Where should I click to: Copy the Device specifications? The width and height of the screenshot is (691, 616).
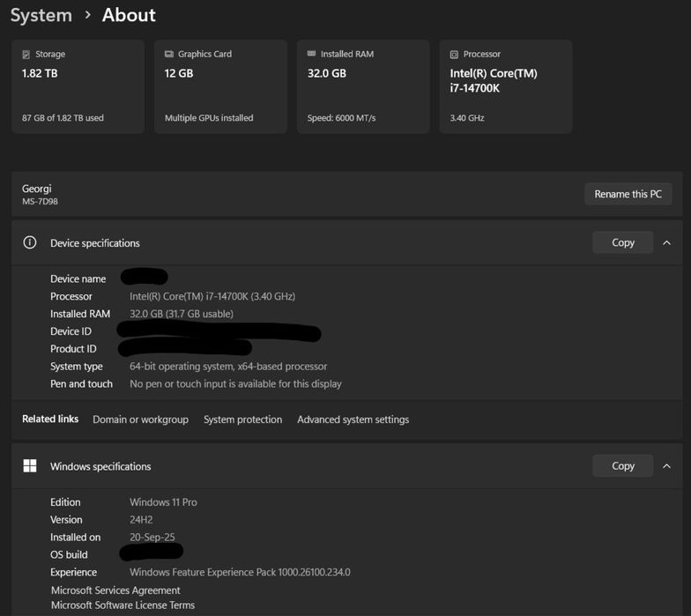[622, 242]
